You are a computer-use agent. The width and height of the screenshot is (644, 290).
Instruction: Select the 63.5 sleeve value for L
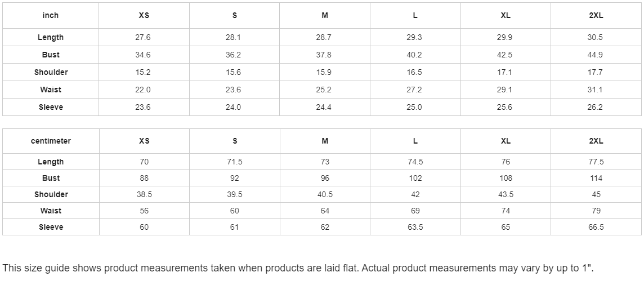[x=415, y=227]
